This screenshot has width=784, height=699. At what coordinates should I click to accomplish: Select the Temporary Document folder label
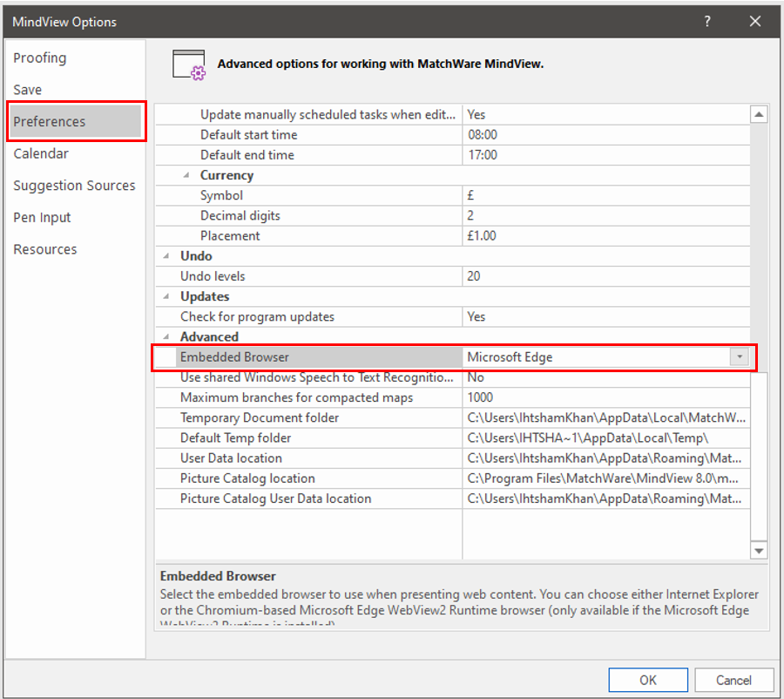point(260,417)
